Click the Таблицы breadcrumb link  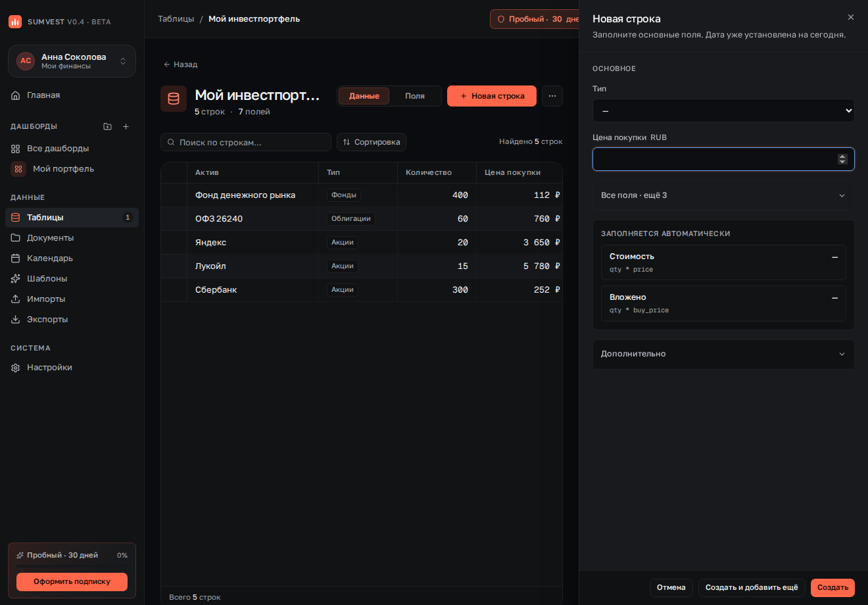(x=176, y=19)
